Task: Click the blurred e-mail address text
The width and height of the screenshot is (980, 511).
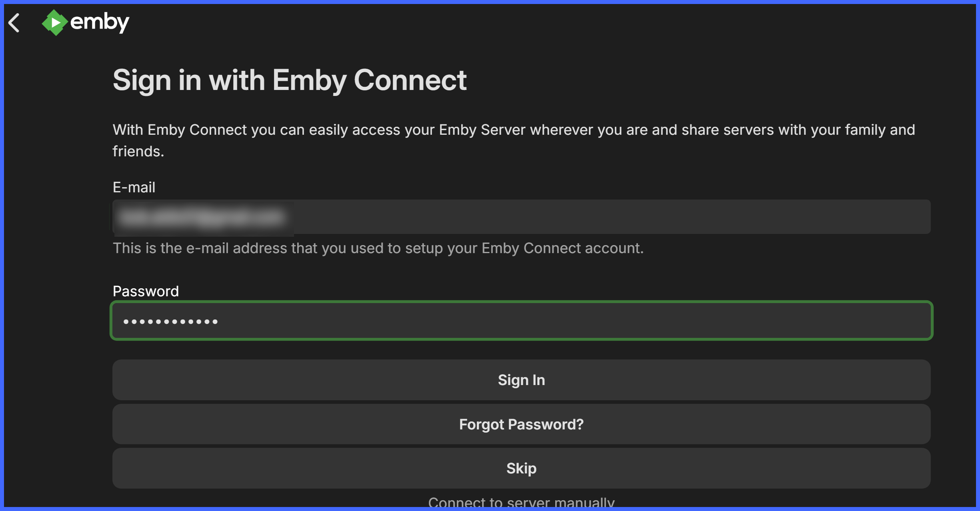Action: 203,217
